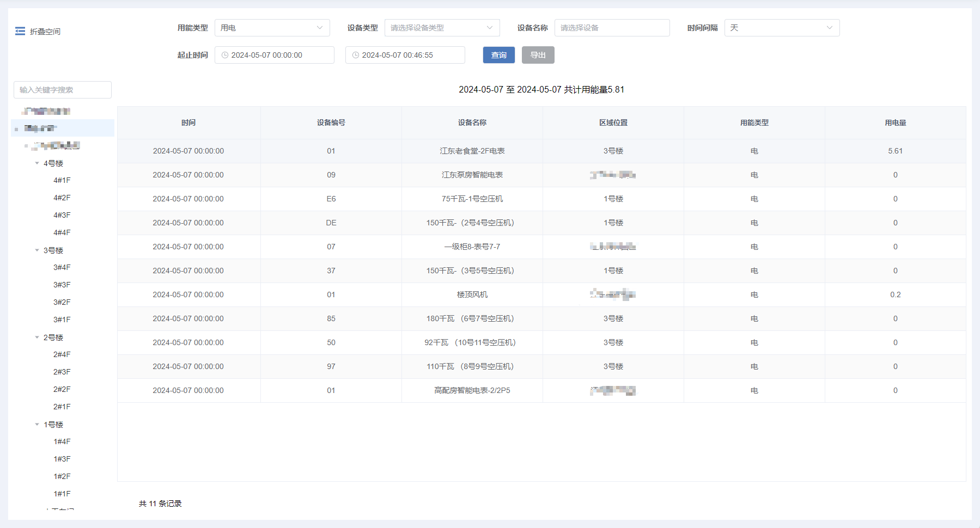The height and width of the screenshot is (528, 980).
Task: Click the 折叠空间 collapse menu icon
Action: [20, 31]
